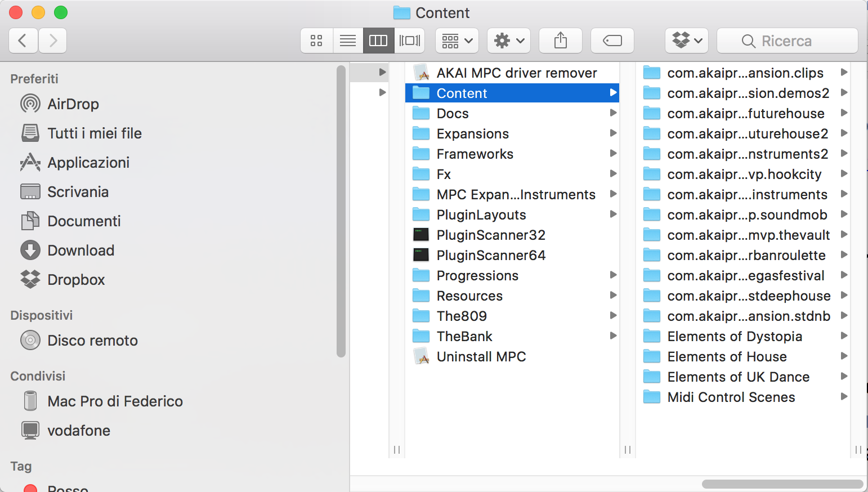868x492 pixels.
Task: Switch to column view
Action: click(x=378, y=41)
